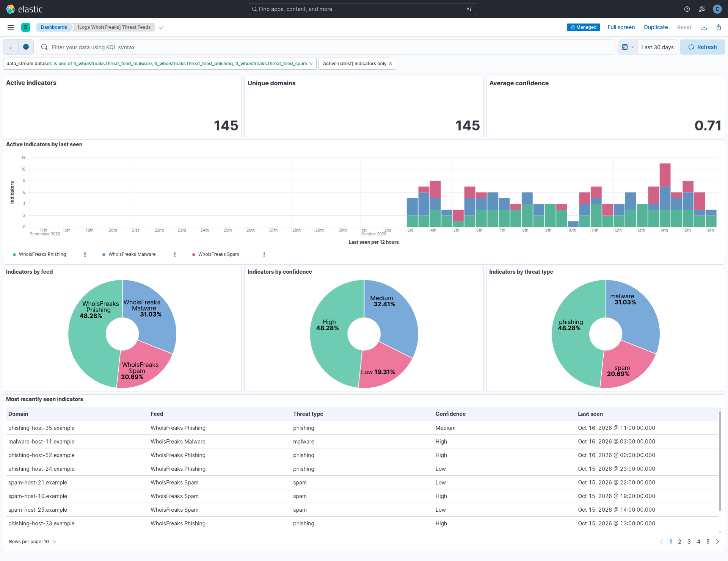The image size is (728, 561).
Task: Click the share dashboard icon
Action: 719,27
